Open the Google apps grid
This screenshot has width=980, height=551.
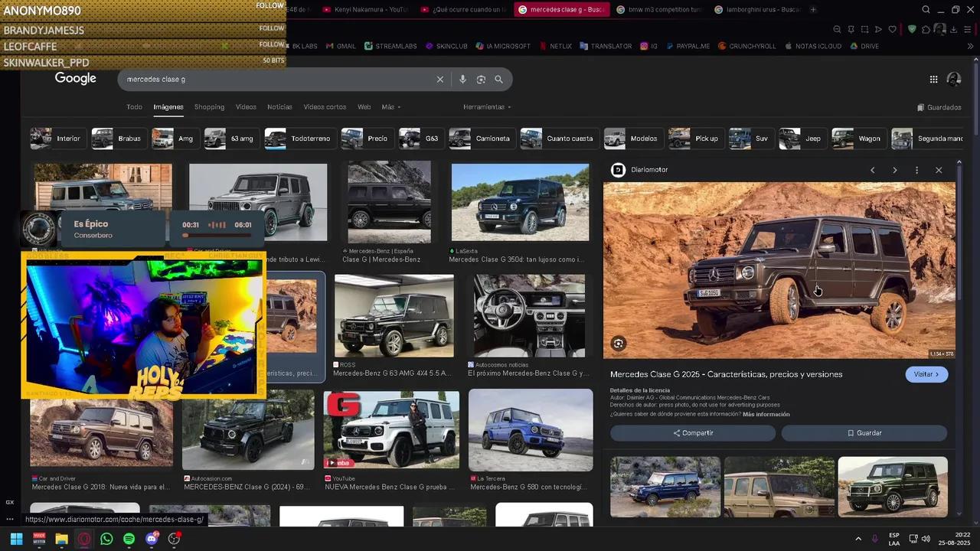click(933, 79)
